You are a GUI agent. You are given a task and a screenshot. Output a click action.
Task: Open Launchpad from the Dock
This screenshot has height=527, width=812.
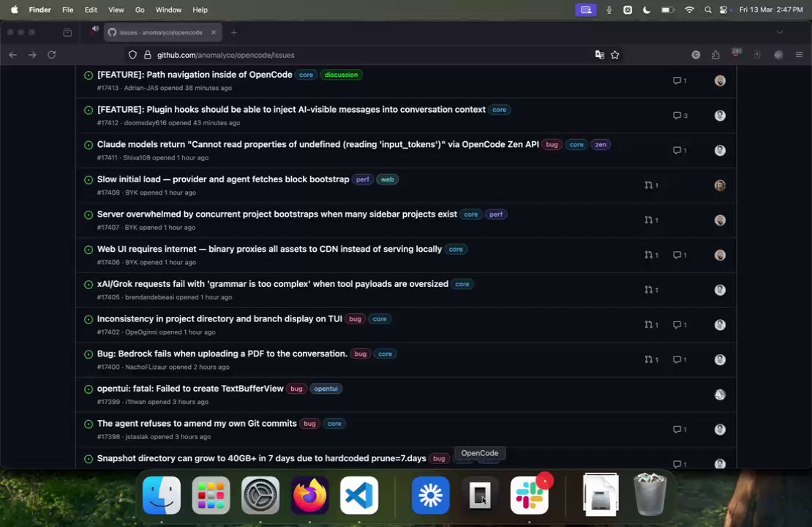pos(211,496)
